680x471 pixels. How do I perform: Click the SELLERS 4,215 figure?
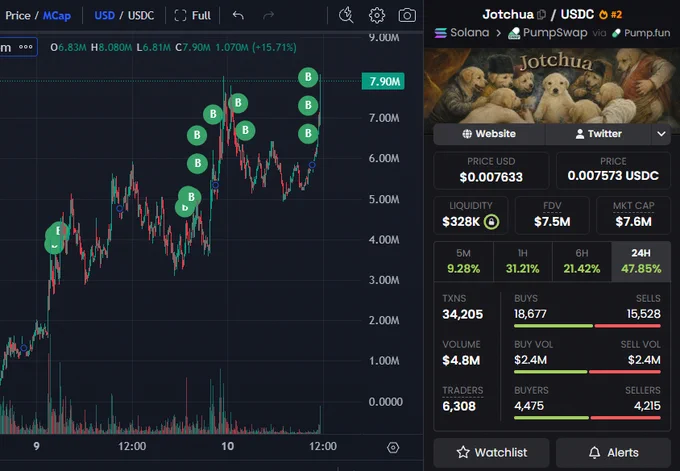click(x=647, y=406)
